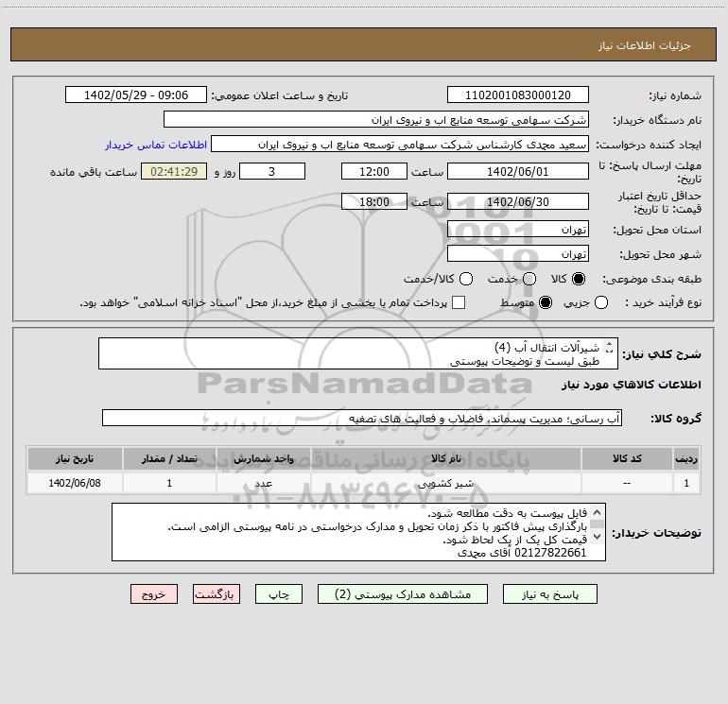Click the شرح کلی نیاز text area
This screenshot has height=704, width=728.
click(x=358, y=353)
